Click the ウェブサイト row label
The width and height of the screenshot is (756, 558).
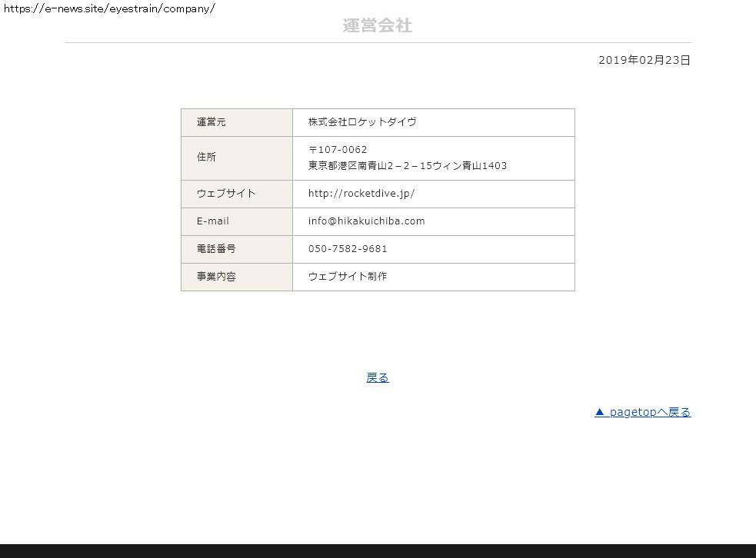point(226,194)
